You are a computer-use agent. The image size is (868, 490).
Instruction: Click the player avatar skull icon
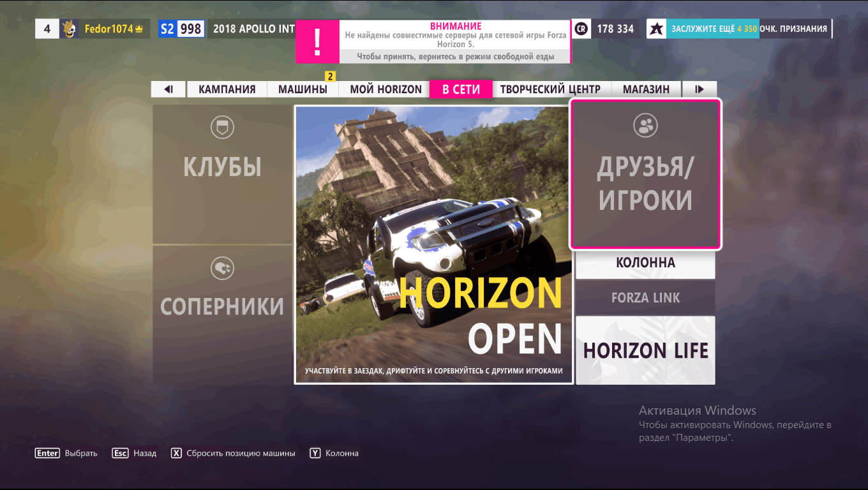(x=69, y=29)
